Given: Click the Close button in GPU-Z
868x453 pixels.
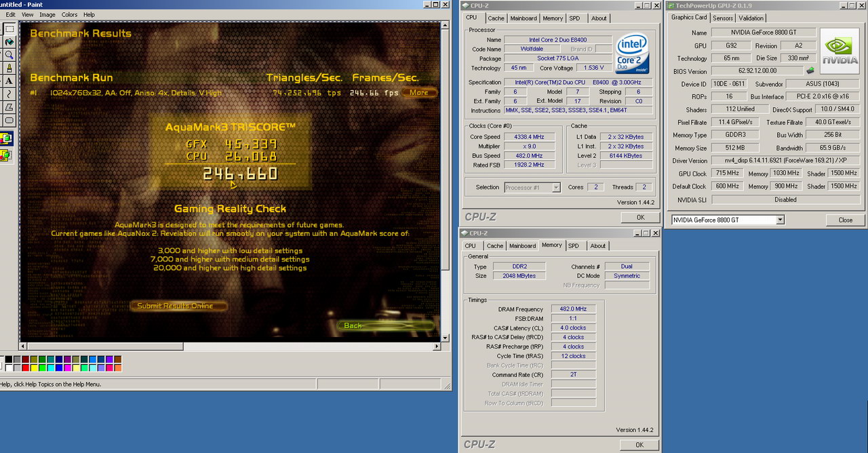Looking at the screenshot, I should click(845, 220).
